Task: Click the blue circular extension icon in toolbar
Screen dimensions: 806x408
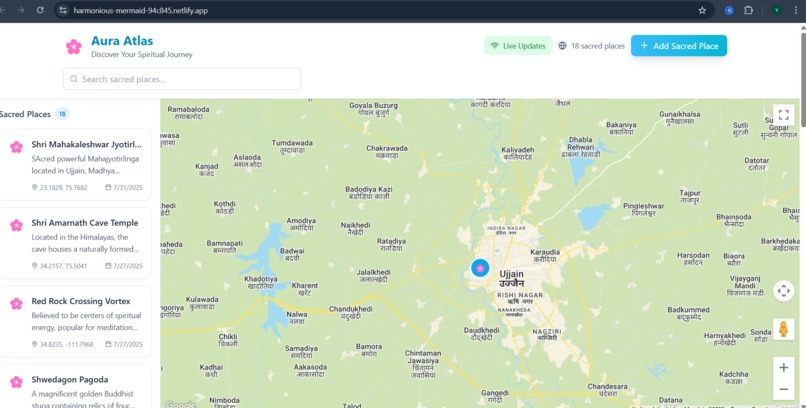Action: pyautogui.click(x=729, y=10)
